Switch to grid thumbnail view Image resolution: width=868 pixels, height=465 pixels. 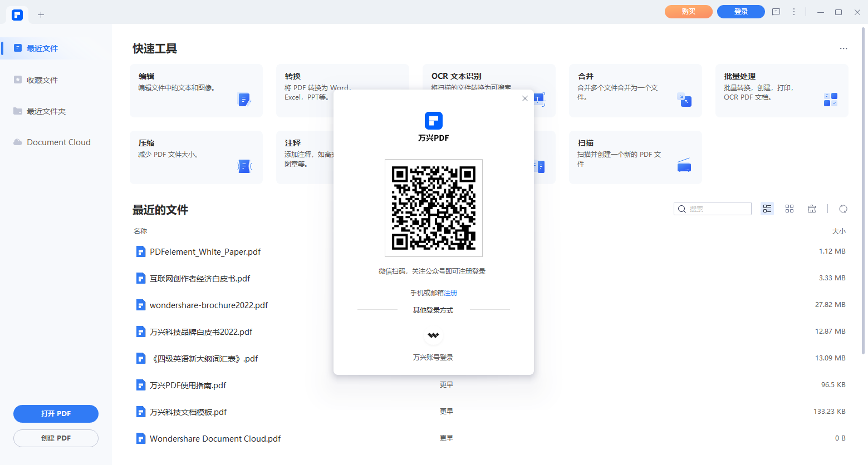tap(789, 209)
